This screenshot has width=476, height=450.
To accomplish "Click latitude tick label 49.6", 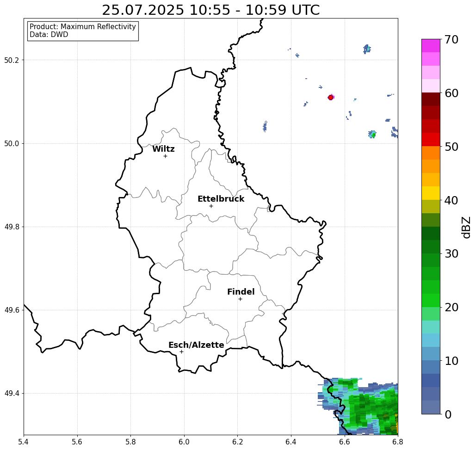I will pyautogui.click(x=12, y=310).
